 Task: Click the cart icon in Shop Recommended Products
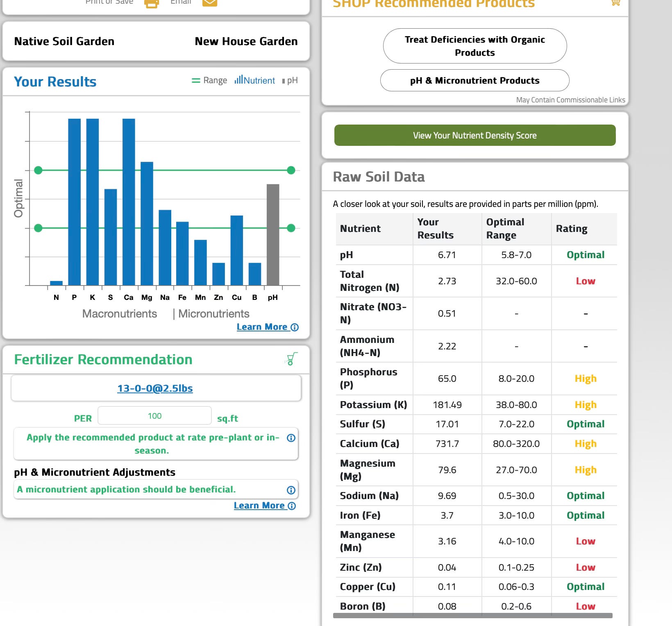click(x=615, y=2)
